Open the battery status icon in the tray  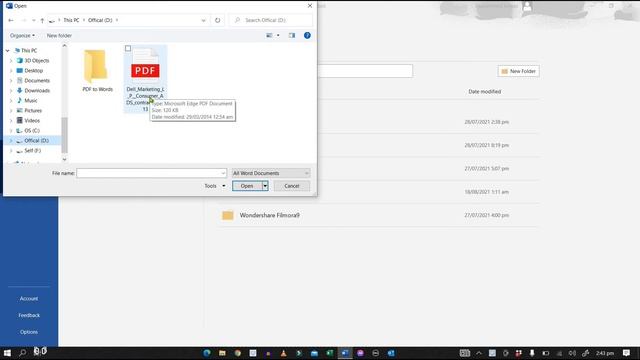(x=546, y=353)
